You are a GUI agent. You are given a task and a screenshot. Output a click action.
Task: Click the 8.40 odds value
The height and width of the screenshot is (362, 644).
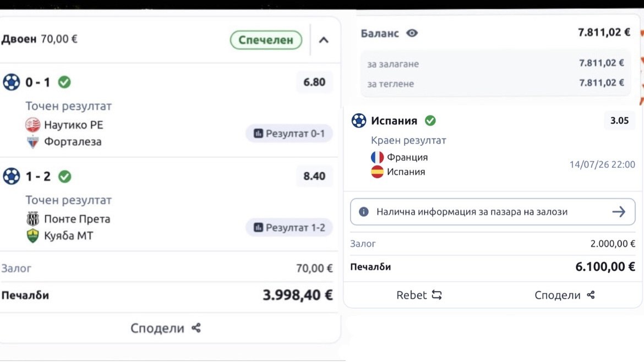coord(314,176)
